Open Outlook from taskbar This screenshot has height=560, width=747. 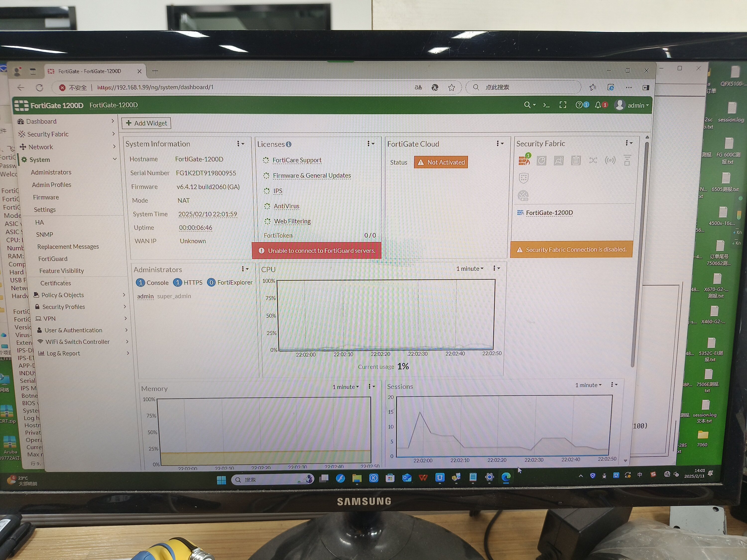(x=407, y=478)
